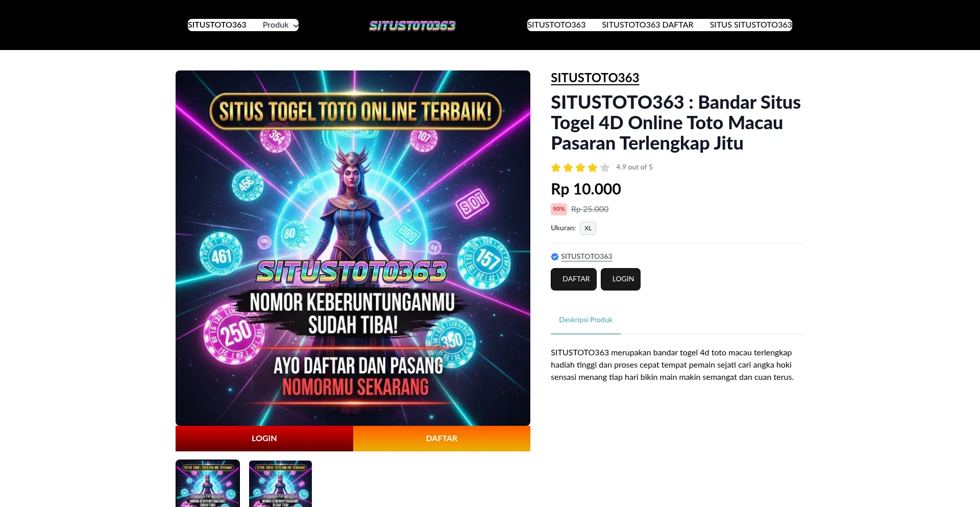Click the orange DAFTAR banner button

pyautogui.click(x=442, y=439)
